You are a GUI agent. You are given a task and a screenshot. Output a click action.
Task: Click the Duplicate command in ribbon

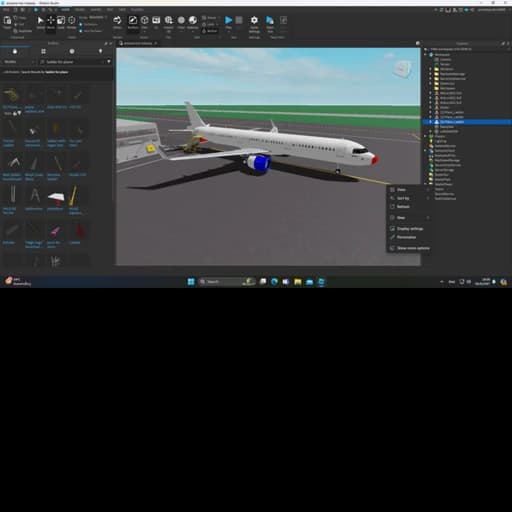[x=23, y=31]
